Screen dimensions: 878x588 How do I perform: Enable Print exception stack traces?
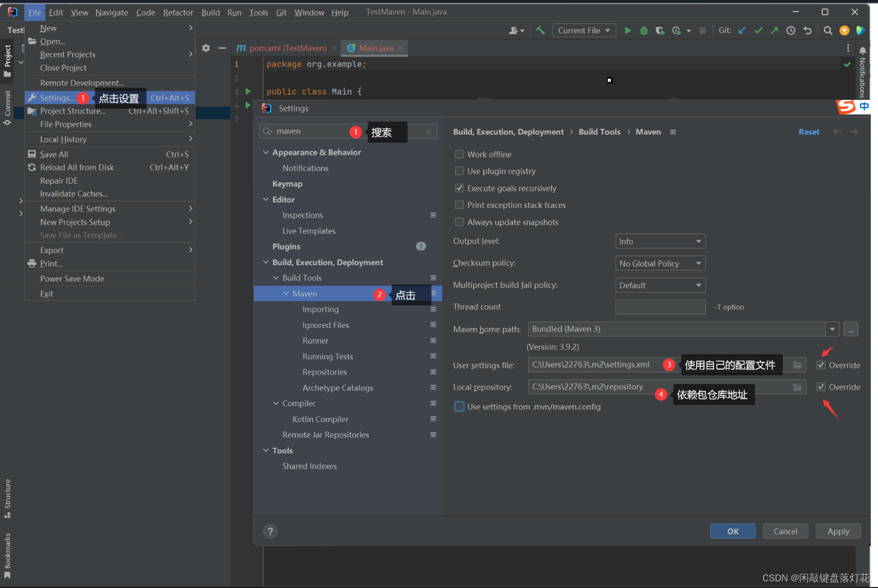tap(459, 205)
